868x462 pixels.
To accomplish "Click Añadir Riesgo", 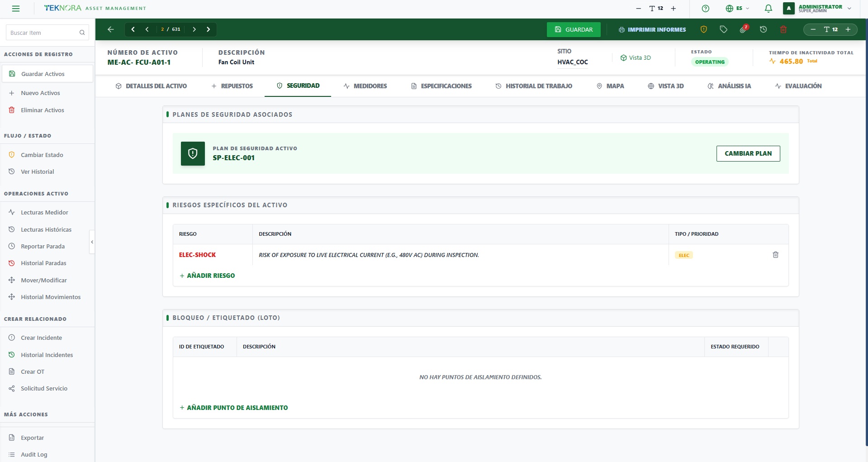I will click(207, 276).
